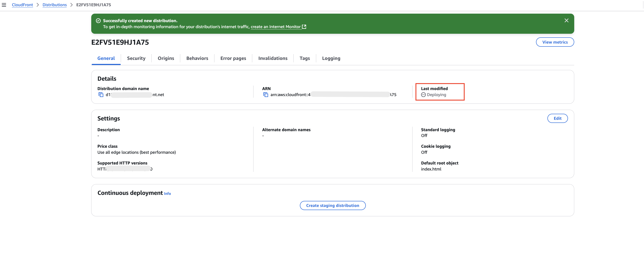Screen dimensions: 644x278
Task: Click the View metrics button
Action: point(555,42)
